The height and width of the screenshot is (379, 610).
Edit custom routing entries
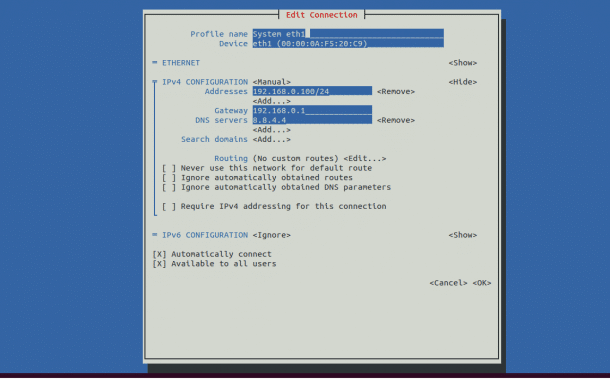point(365,158)
